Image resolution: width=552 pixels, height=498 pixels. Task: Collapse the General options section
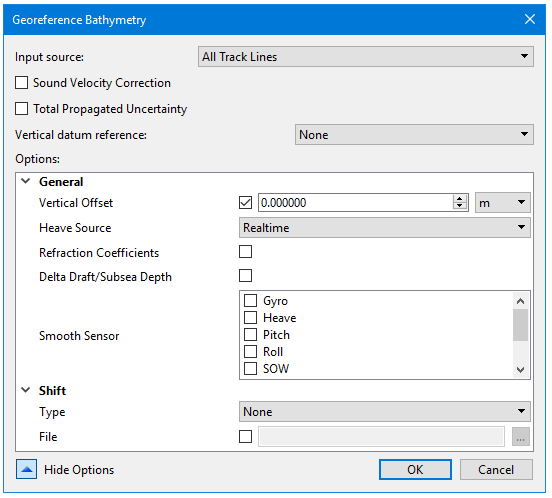tap(26, 181)
